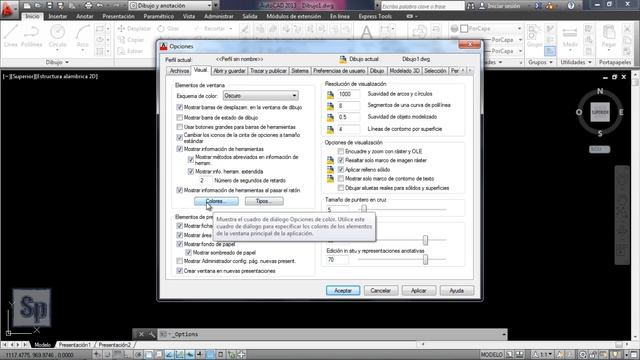
Task: Click the Suavidad de arcos y círculos field
Action: pos(349,94)
